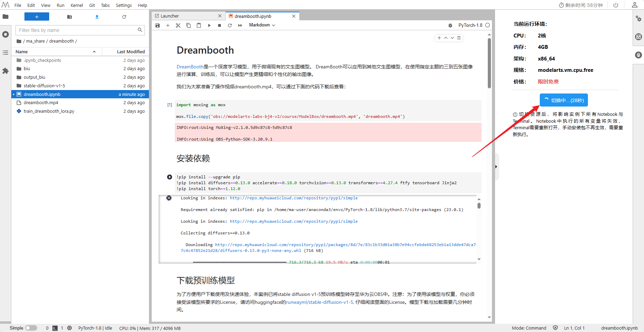Click the power icon in the top bar
This screenshot has height=332, width=644.
click(616, 5)
